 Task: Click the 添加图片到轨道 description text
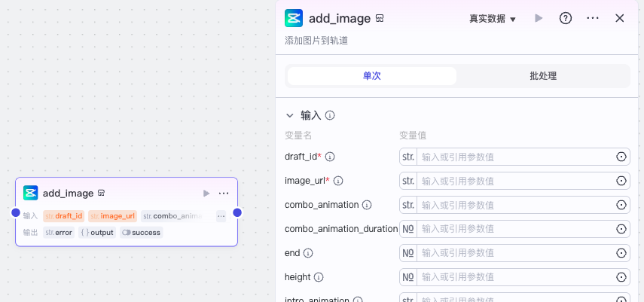316,41
